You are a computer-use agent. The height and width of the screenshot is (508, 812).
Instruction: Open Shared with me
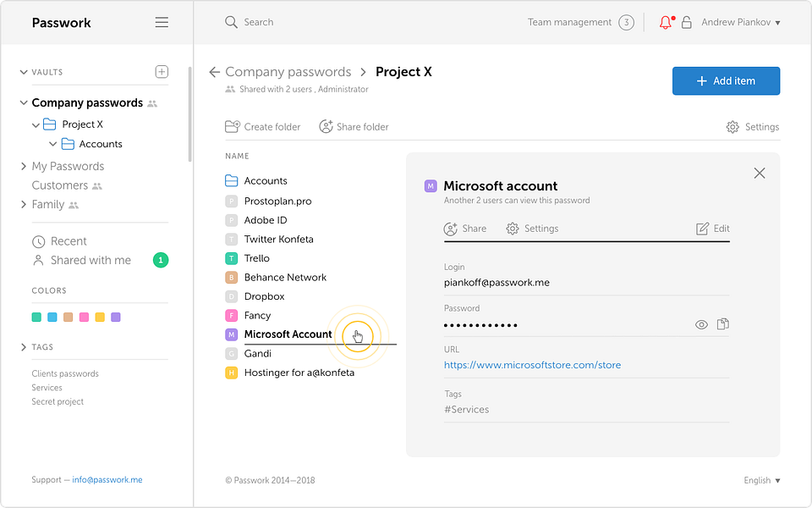91,260
